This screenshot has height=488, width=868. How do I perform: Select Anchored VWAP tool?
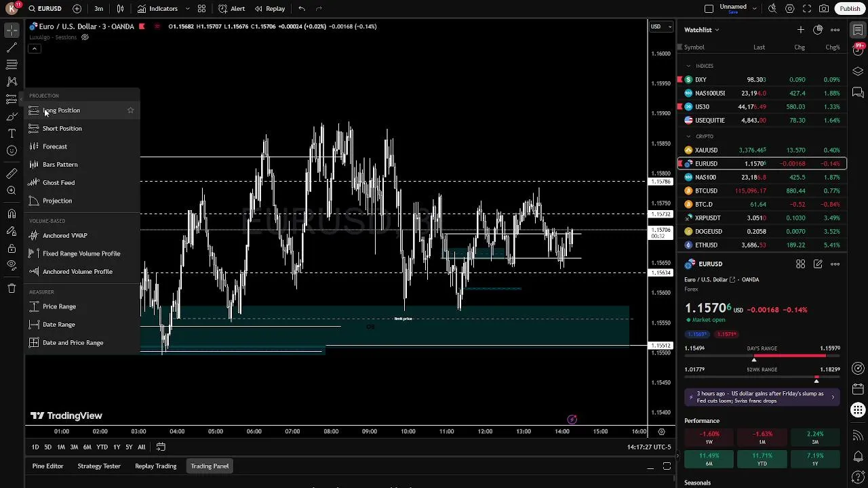tap(83, 236)
